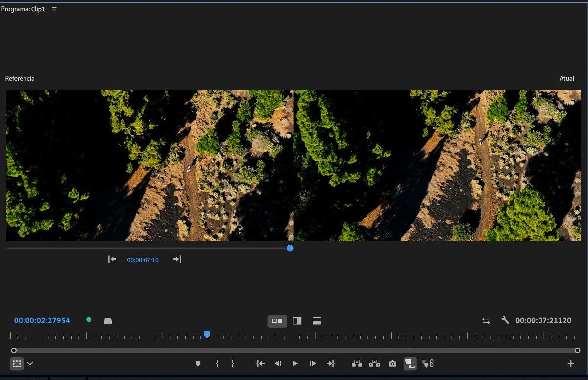
Task: Expand the transform controls dropdown at bottom left
Action: coord(30,363)
